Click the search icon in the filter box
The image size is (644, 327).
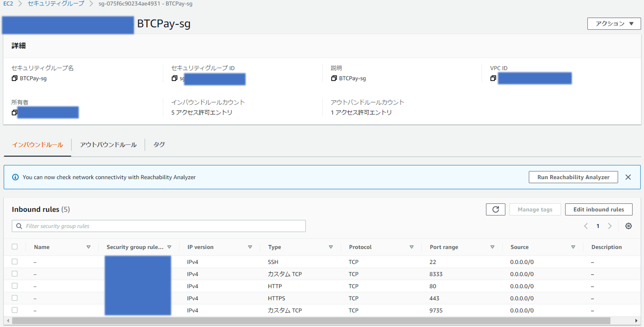click(19, 226)
